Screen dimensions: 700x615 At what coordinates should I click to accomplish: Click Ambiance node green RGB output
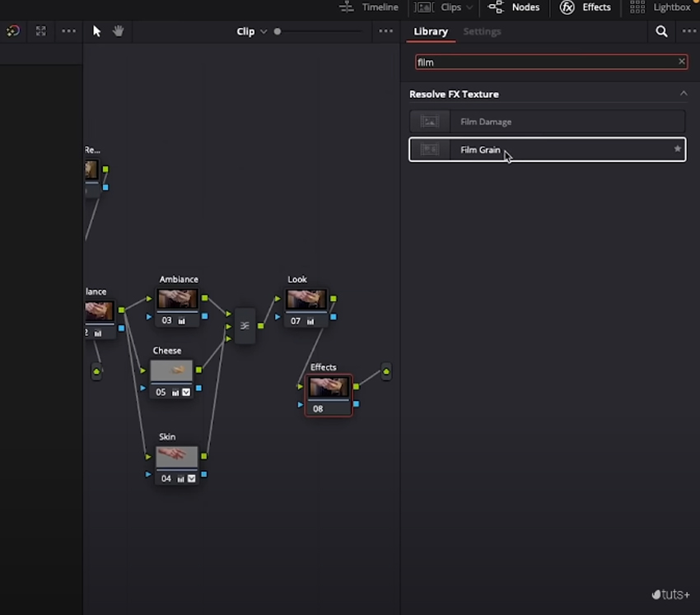tap(205, 298)
